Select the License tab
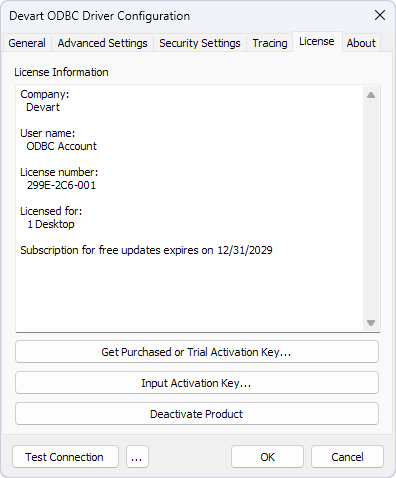 317,41
